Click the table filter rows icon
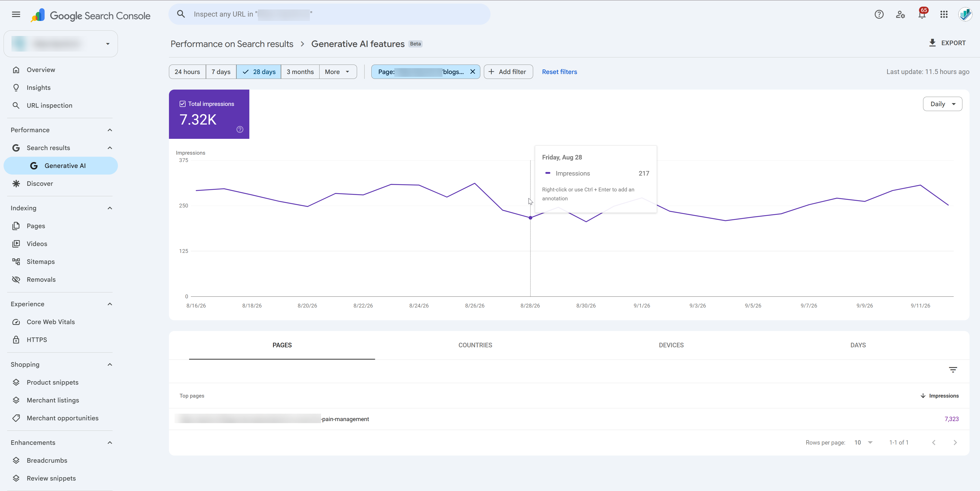This screenshot has width=980, height=491. point(953,370)
